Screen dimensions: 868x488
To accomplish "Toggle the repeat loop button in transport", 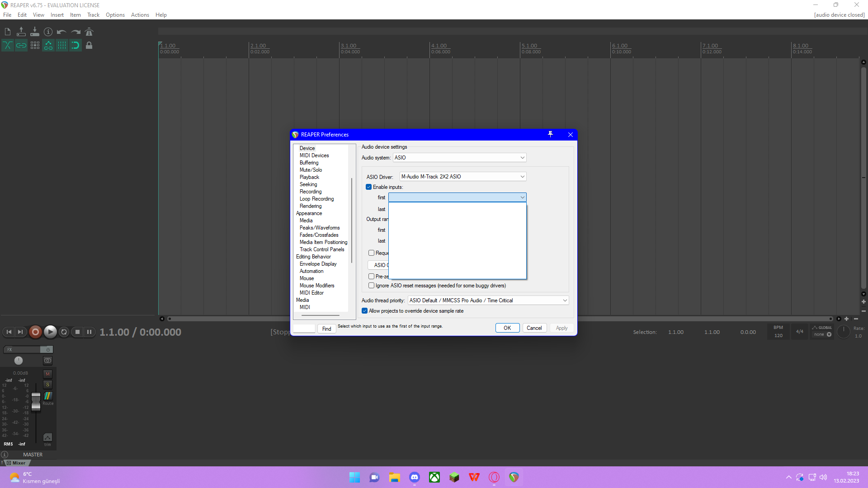I will 64,332.
